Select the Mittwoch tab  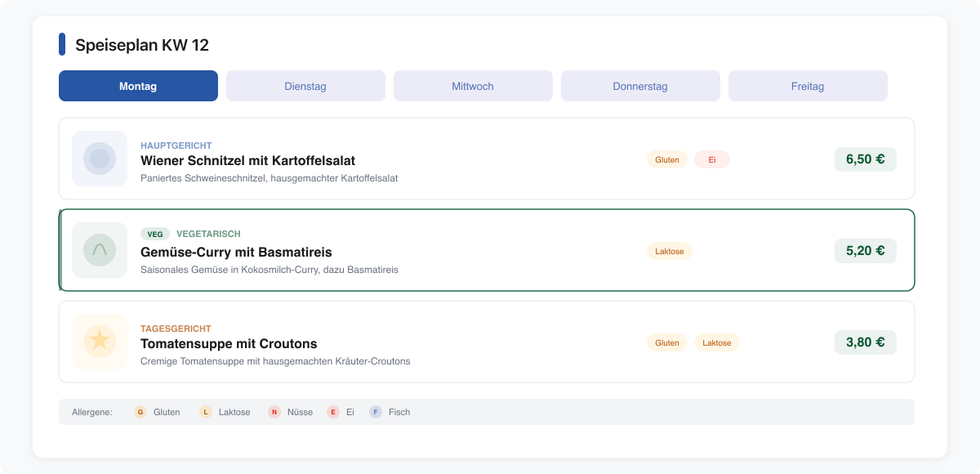tap(473, 85)
